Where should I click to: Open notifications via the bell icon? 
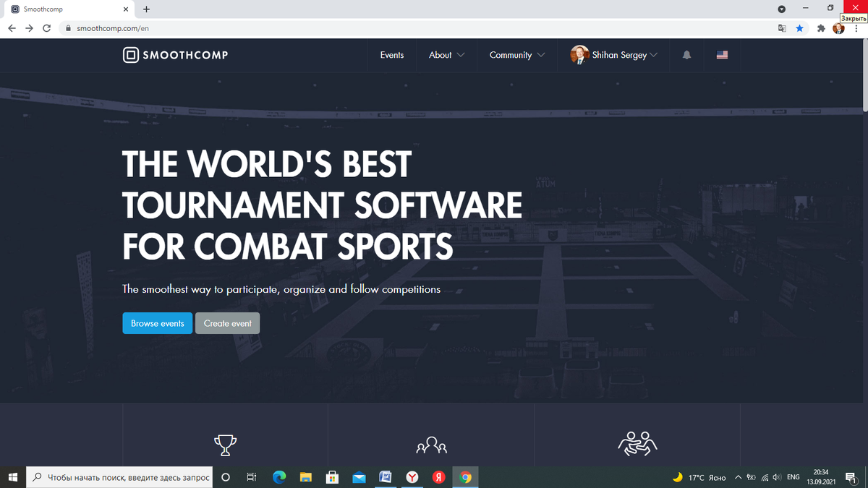[686, 55]
